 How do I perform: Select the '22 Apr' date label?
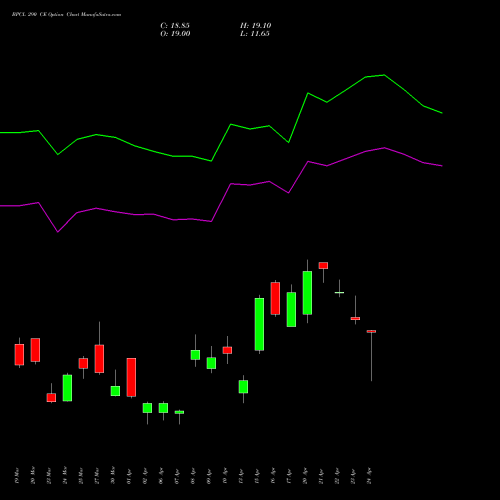(337, 476)
